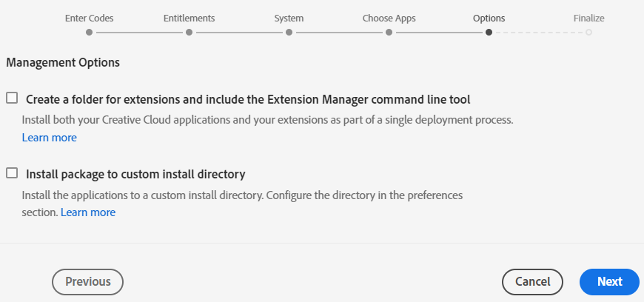Select the Enter Codes step label

[90, 18]
